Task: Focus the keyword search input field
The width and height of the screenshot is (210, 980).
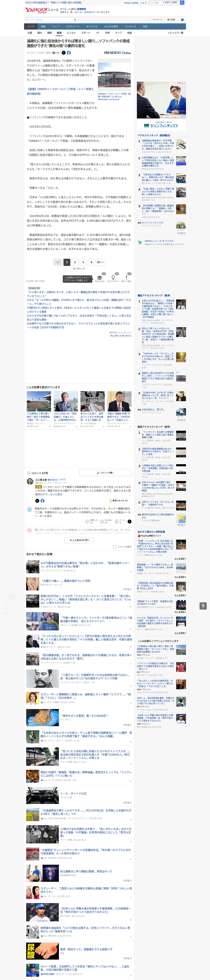Action: (49, 20)
